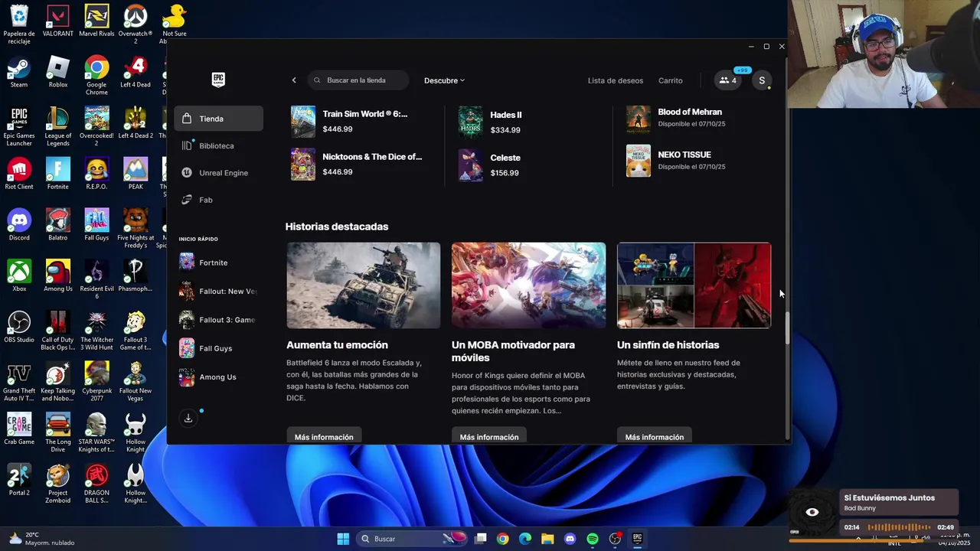Select League of Legends desktop shortcut

click(x=58, y=127)
